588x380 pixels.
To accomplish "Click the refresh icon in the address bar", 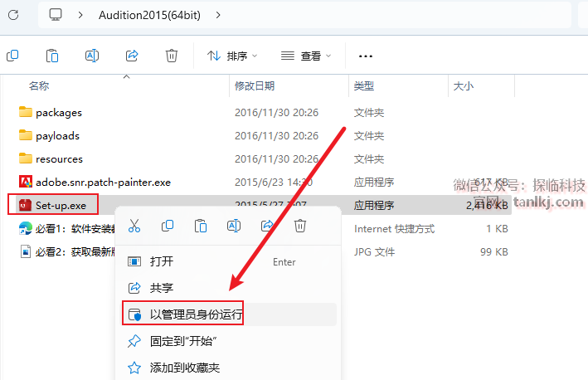I will (x=13, y=15).
